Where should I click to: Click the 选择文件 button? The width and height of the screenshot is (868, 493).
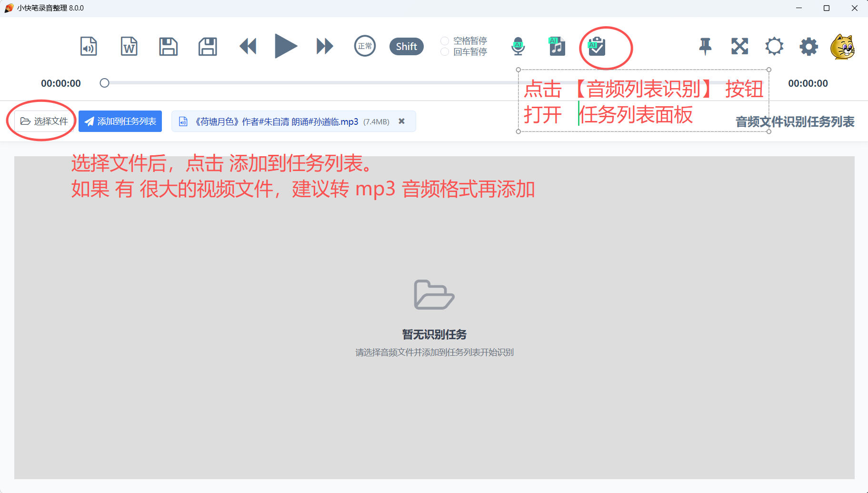point(44,121)
